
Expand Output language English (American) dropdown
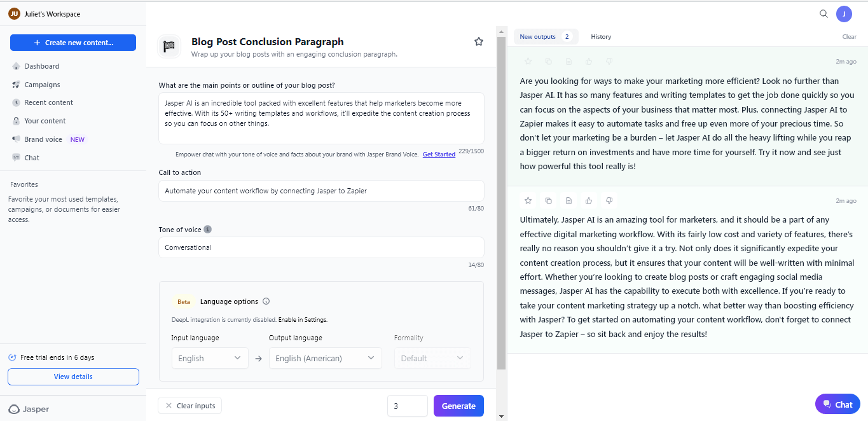point(325,358)
